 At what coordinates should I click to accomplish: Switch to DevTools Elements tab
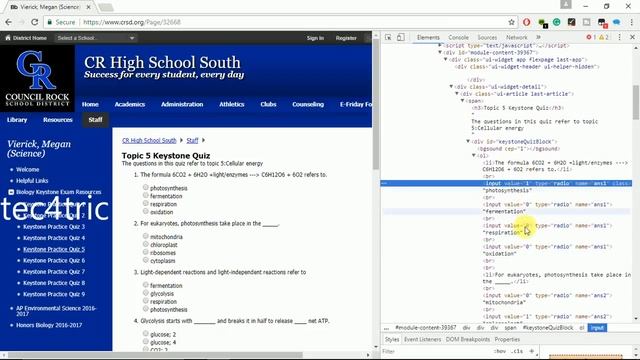point(428,37)
